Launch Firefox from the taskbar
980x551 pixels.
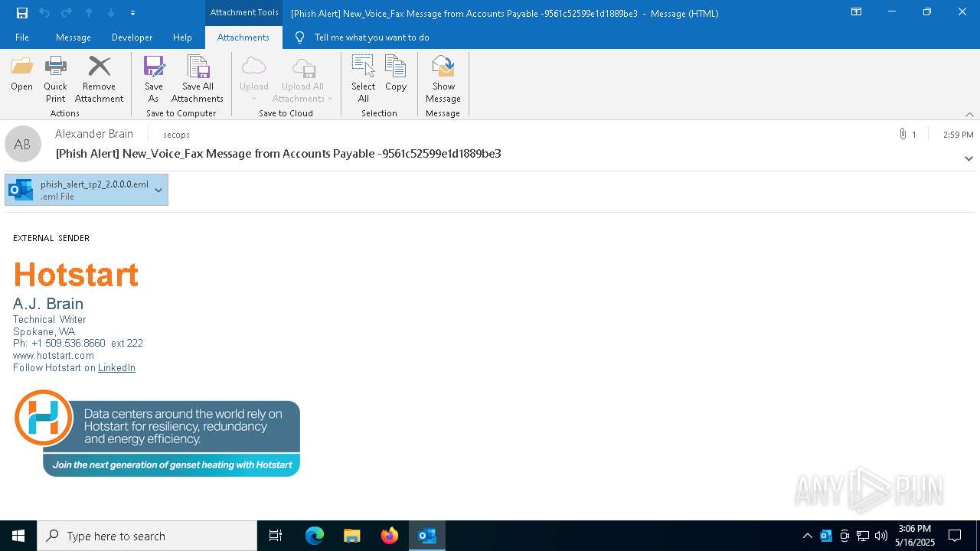pyautogui.click(x=390, y=536)
